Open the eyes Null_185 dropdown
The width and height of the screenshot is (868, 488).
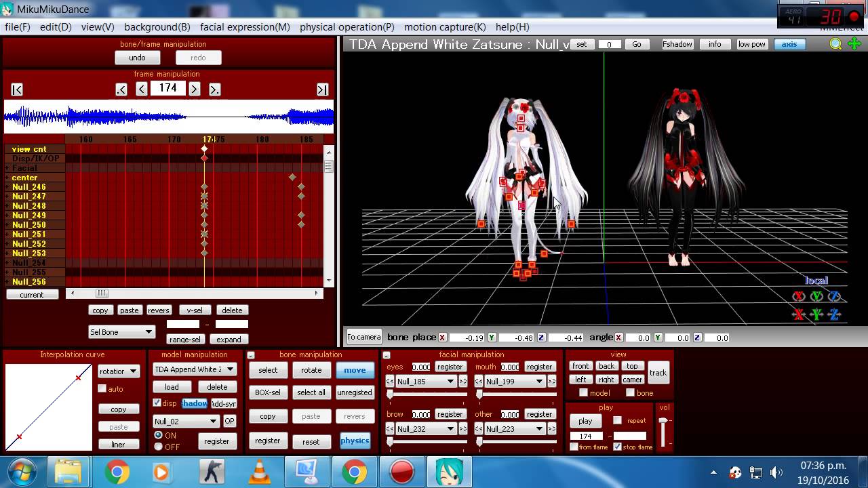(425, 382)
